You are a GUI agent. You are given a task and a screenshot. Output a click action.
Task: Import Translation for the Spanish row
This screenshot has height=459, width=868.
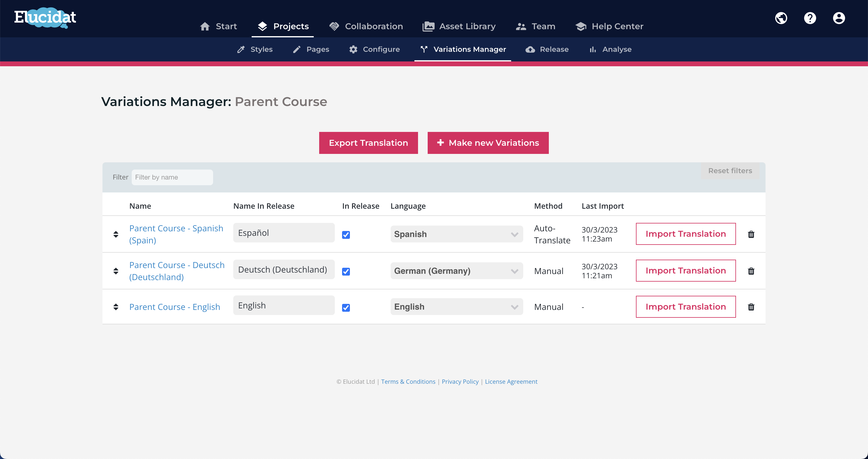coord(685,234)
